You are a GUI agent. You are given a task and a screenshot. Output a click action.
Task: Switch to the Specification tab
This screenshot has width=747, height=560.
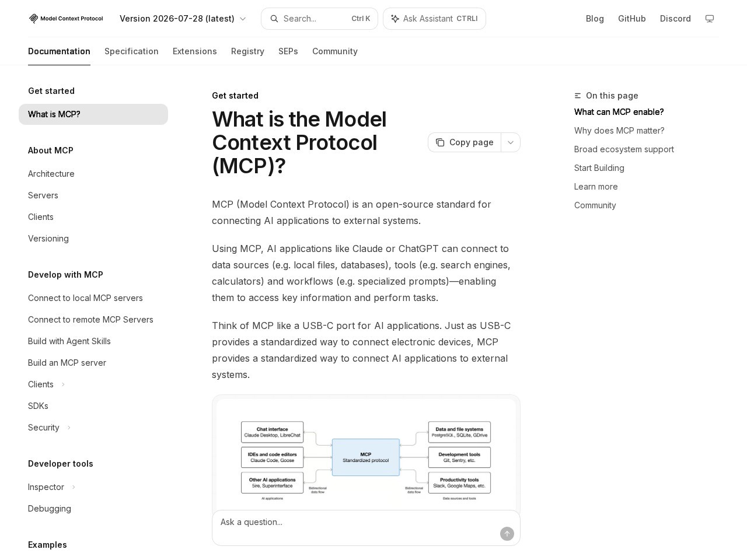(131, 51)
